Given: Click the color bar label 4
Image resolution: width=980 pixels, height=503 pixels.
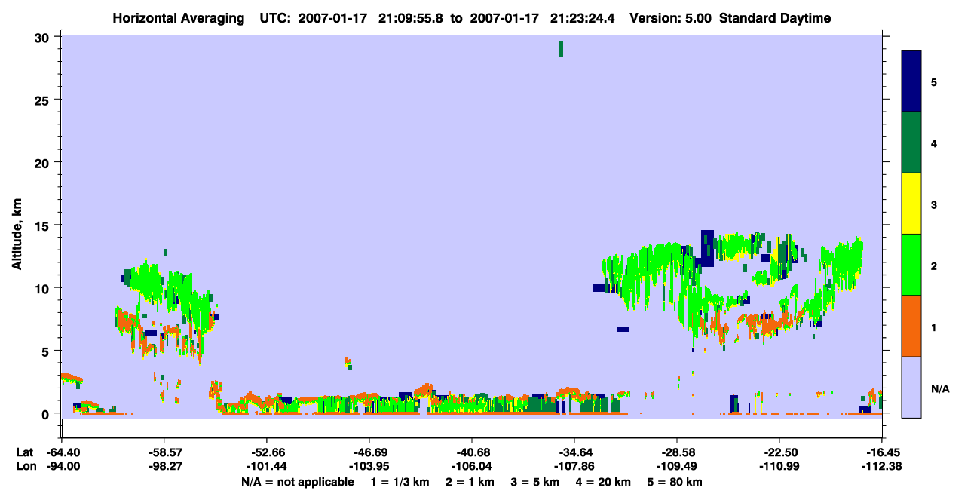Looking at the screenshot, I should click(933, 143).
